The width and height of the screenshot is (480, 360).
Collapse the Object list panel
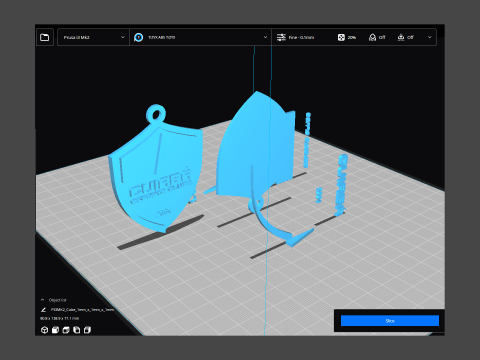click(42, 300)
